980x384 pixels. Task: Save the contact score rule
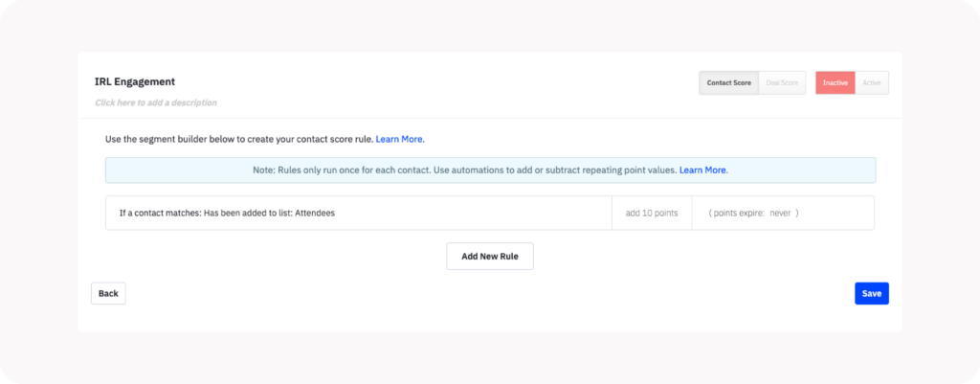871,293
